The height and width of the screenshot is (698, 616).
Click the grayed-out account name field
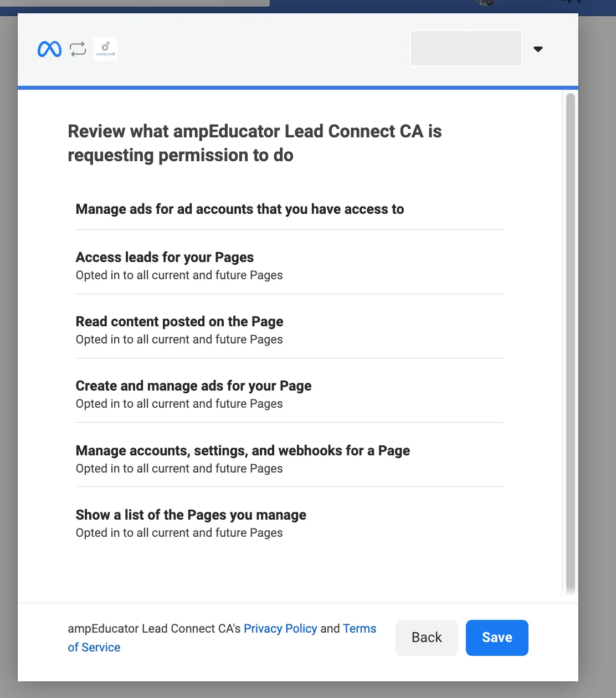click(466, 48)
